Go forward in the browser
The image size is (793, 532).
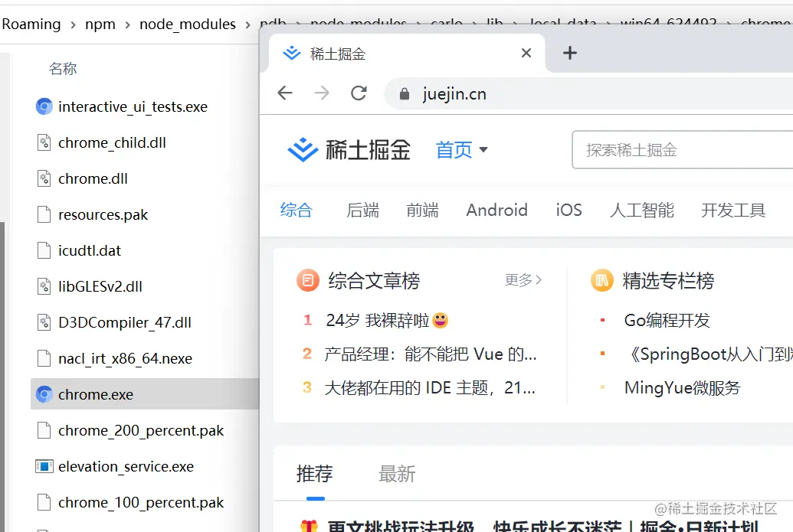pyautogui.click(x=322, y=93)
